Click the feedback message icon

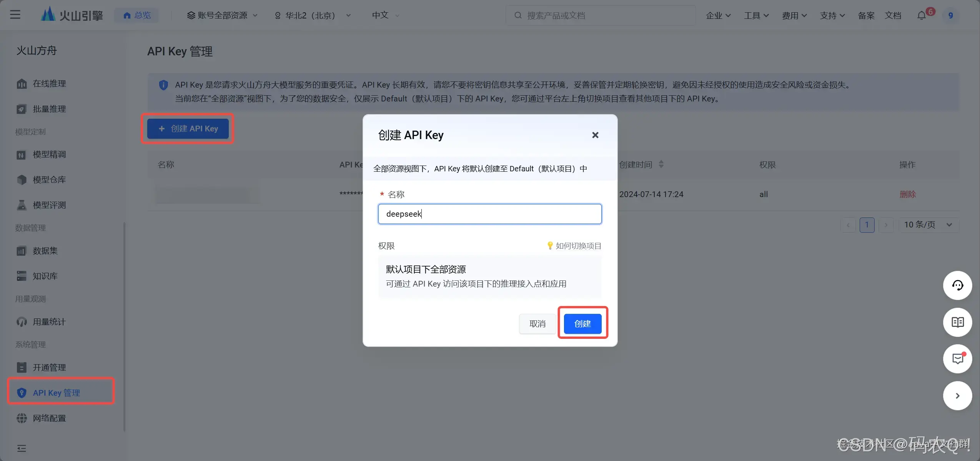[957, 359]
